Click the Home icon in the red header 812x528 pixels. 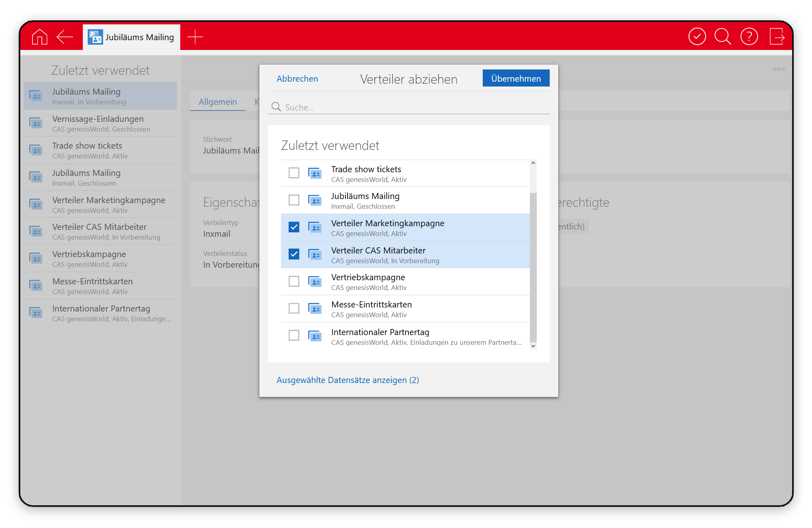coord(39,37)
